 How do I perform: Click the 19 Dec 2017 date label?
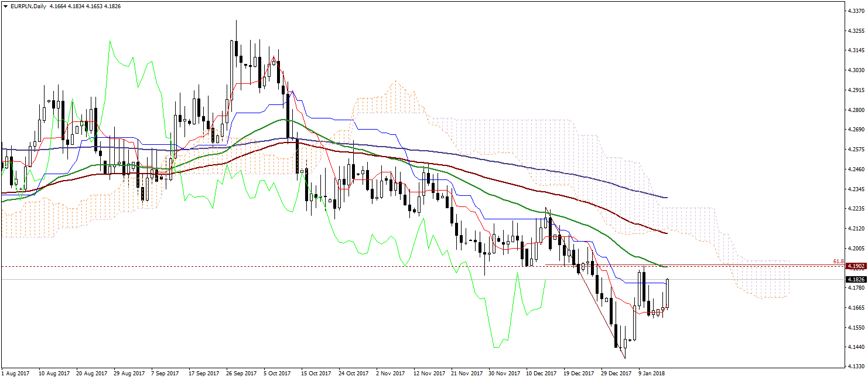(579, 373)
